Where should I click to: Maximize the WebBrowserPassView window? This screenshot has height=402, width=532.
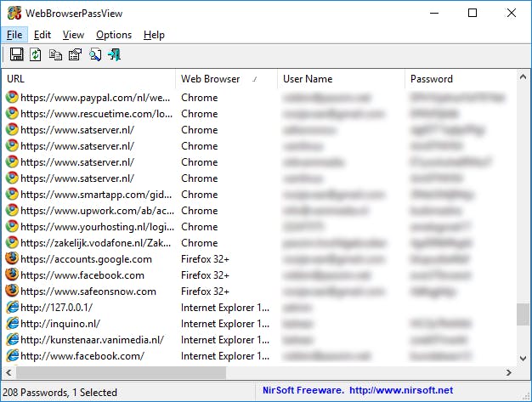click(x=473, y=14)
